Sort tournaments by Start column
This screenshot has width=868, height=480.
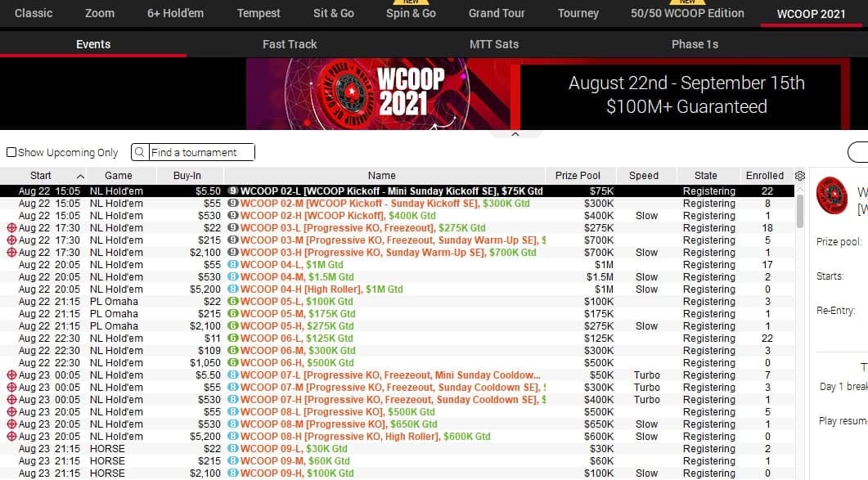coord(43,176)
